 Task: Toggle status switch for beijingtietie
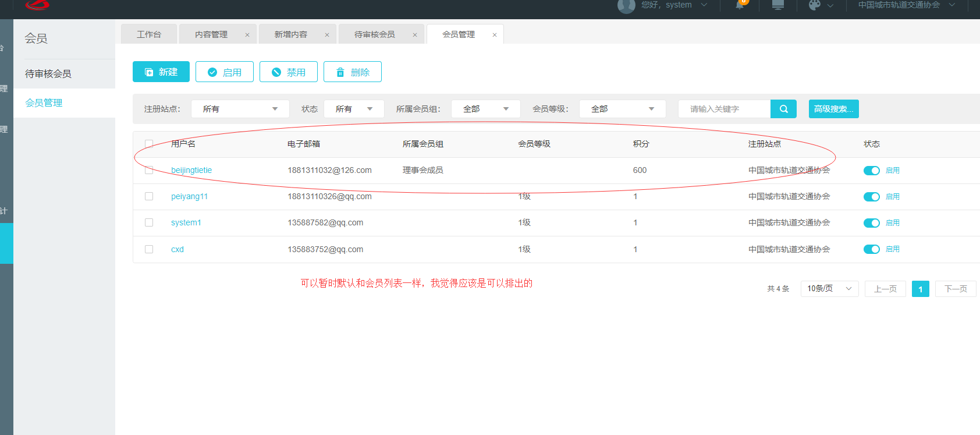(x=871, y=171)
